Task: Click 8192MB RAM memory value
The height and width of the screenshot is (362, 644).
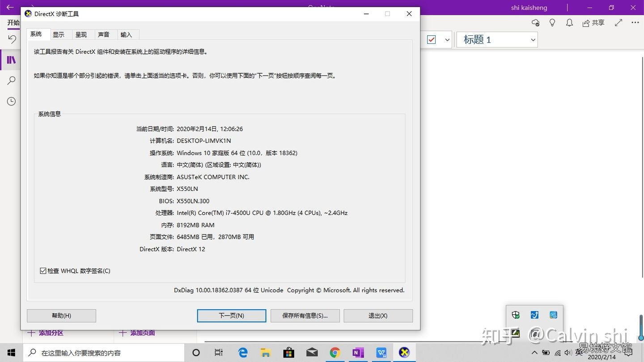Action: tap(195, 225)
